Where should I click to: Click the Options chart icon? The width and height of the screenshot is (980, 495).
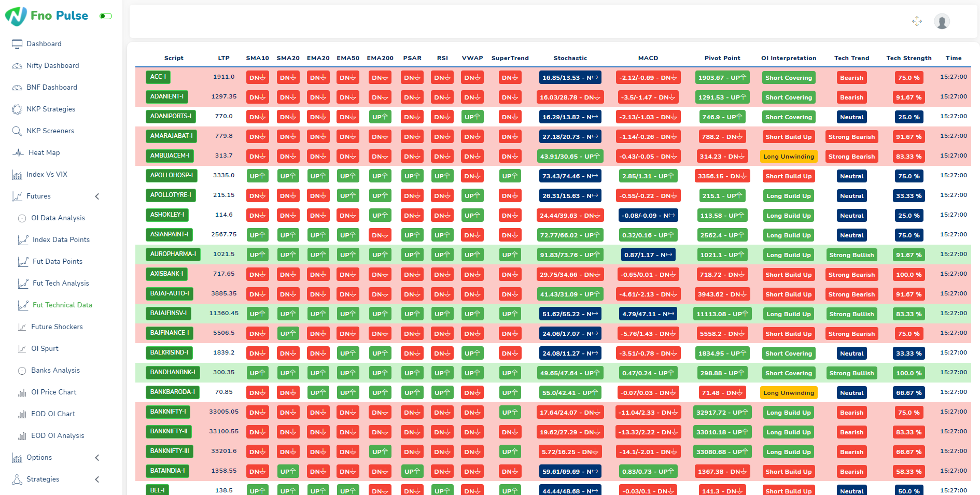pyautogui.click(x=17, y=458)
